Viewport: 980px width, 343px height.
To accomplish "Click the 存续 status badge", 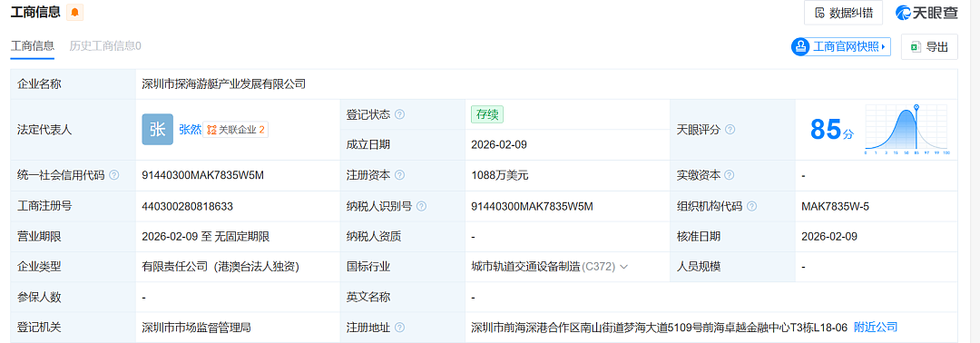I will point(487,115).
